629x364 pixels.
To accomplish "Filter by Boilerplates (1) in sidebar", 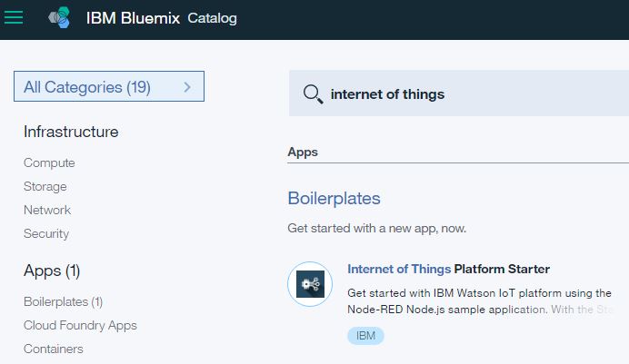I will point(63,301).
